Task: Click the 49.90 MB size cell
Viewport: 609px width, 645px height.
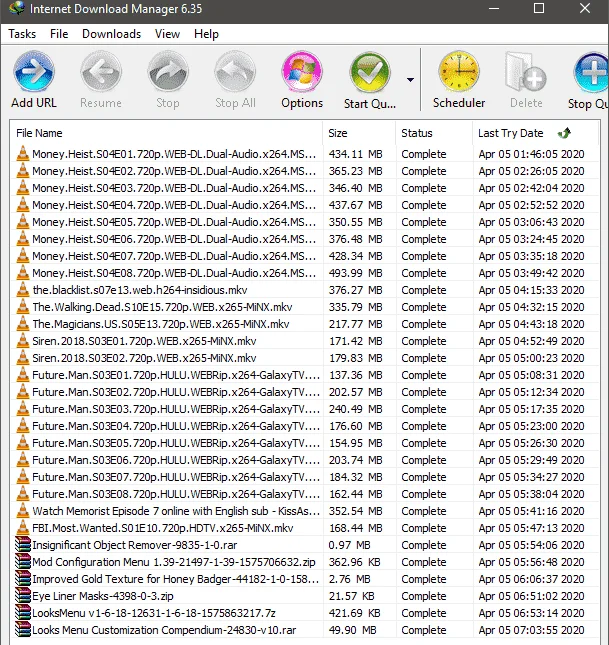Action: tap(353, 630)
